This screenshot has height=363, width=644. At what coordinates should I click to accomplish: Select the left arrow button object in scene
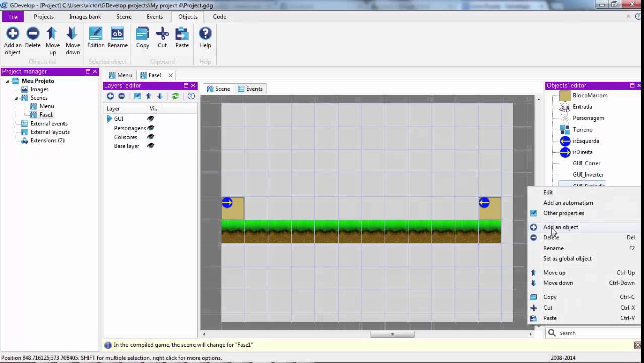click(x=484, y=203)
